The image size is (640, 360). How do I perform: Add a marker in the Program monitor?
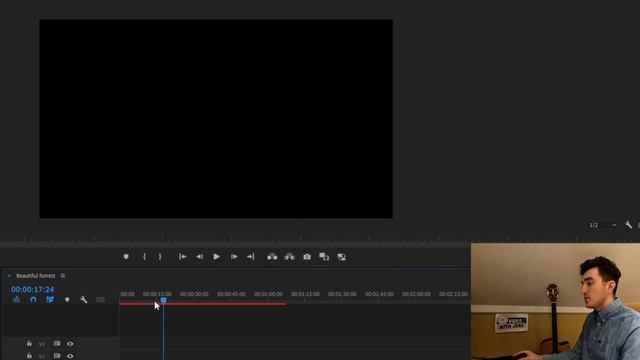point(126,257)
